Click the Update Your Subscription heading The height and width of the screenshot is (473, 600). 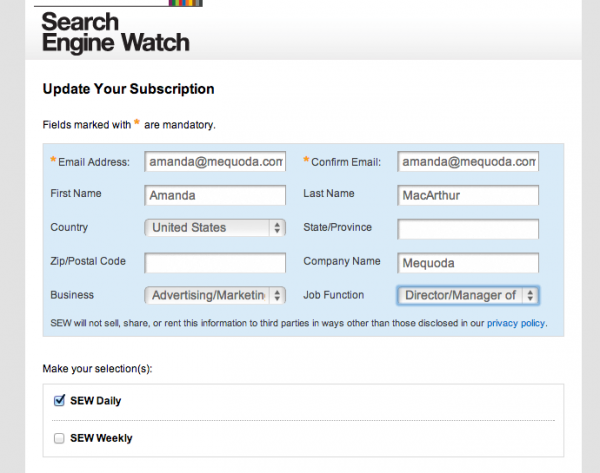[129, 89]
